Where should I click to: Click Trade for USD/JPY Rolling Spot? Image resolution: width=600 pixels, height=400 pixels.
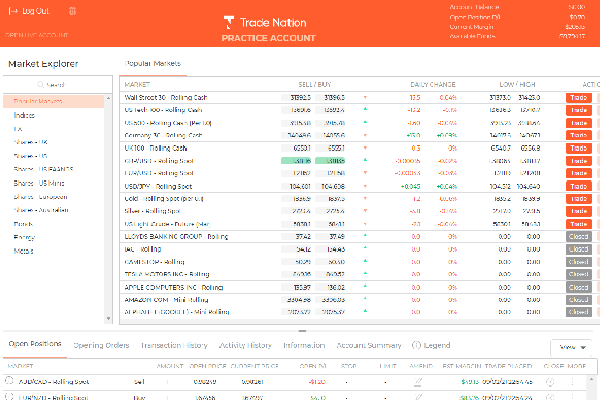pyautogui.click(x=579, y=186)
